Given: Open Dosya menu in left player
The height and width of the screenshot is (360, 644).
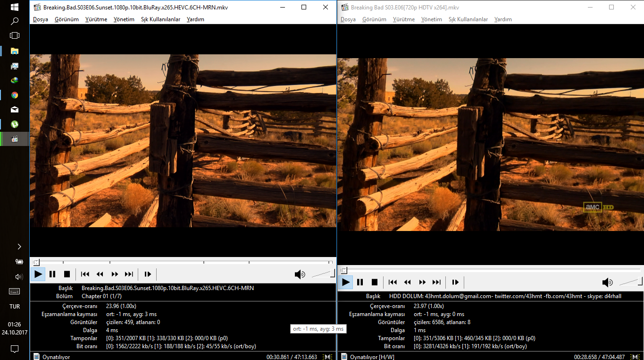Looking at the screenshot, I should tap(41, 19).
